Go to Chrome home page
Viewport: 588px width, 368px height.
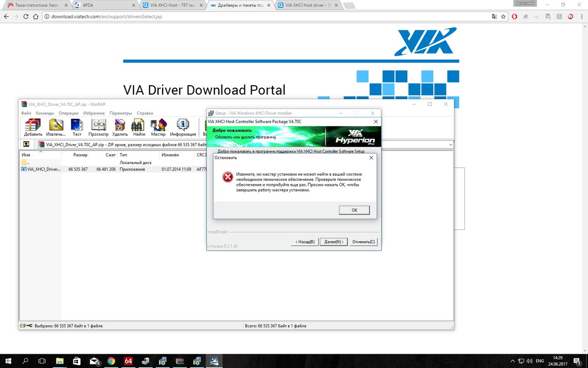click(x=35, y=17)
